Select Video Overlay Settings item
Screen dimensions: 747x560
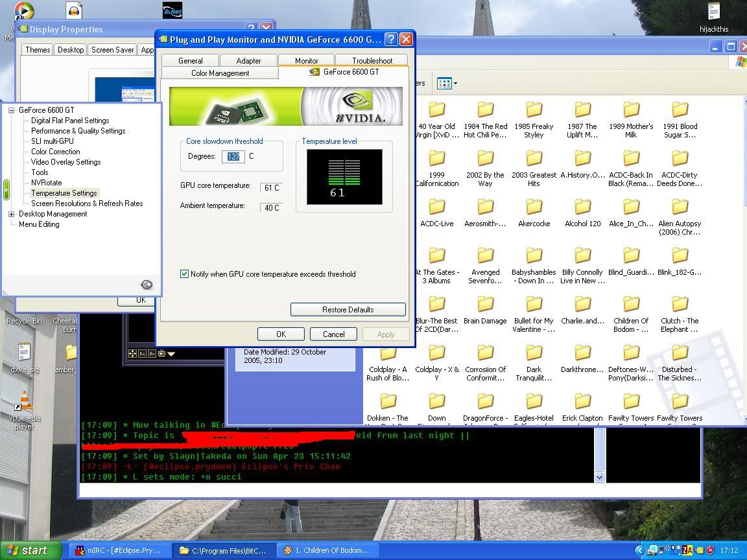click(65, 162)
